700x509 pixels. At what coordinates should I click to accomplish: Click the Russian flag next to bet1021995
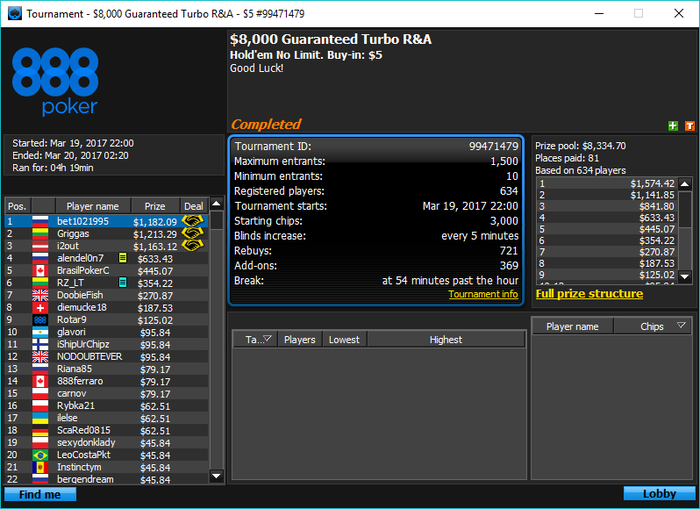click(x=40, y=221)
